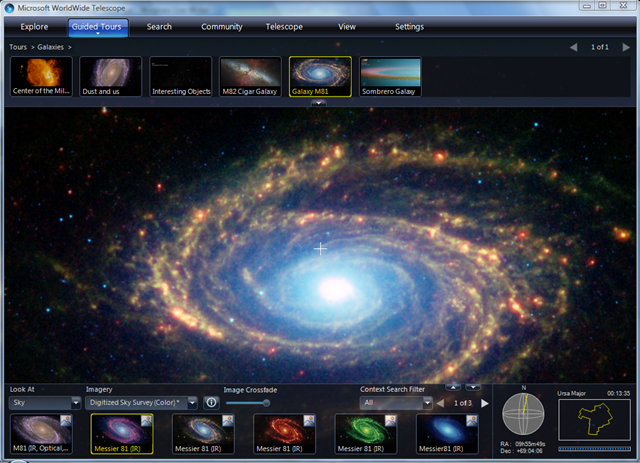Close the WorldWide Telescope window
Screen dimensions: 640x463
pyautogui.click(x=623, y=5)
